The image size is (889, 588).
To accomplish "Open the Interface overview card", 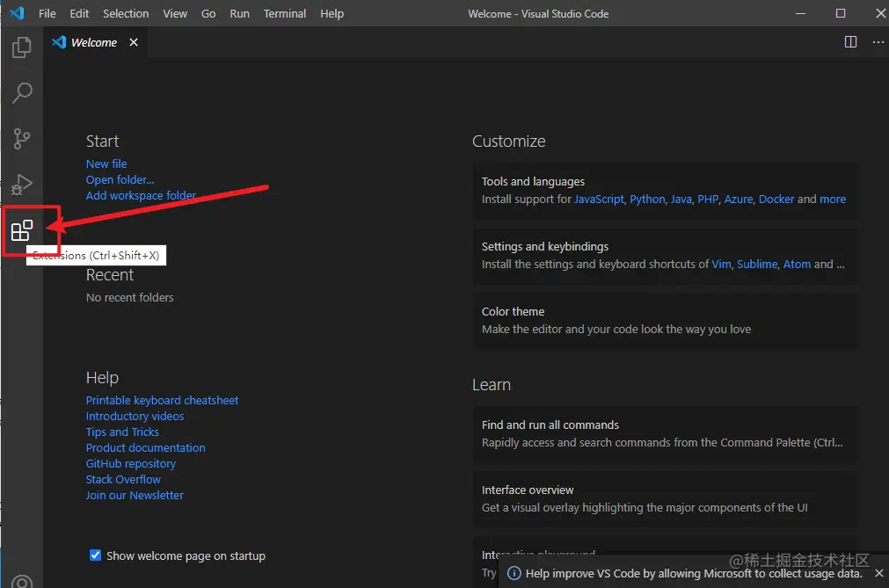I will (x=665, y=499).
